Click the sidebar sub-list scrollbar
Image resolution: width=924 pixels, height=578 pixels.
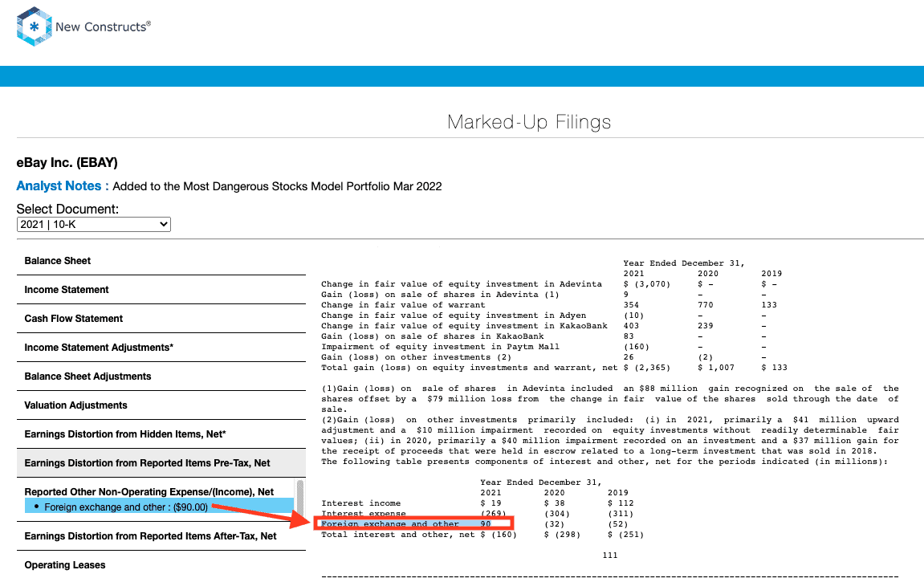300,499
